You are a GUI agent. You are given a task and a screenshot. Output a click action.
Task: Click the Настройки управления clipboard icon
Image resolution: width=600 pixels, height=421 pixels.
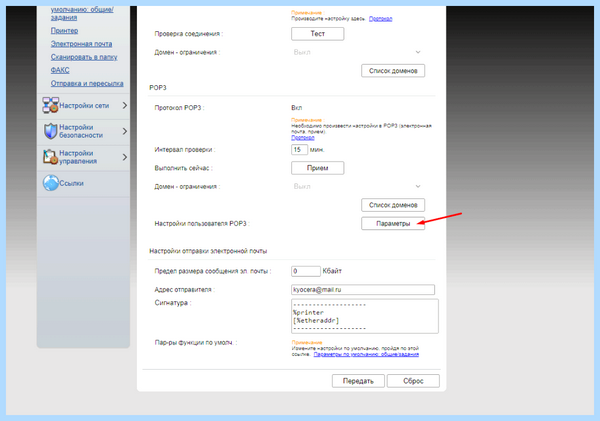[51, 157]
